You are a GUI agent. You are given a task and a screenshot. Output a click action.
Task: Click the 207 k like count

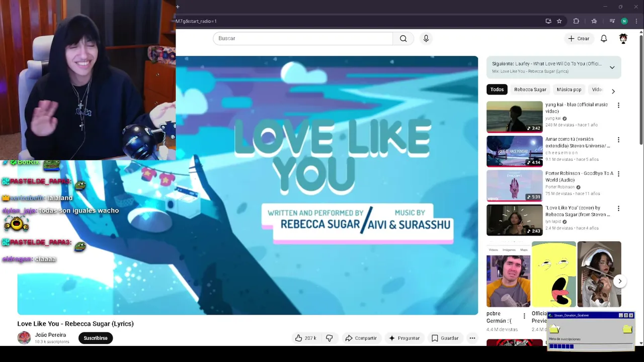pyautogui.click(x=310, y=338)
